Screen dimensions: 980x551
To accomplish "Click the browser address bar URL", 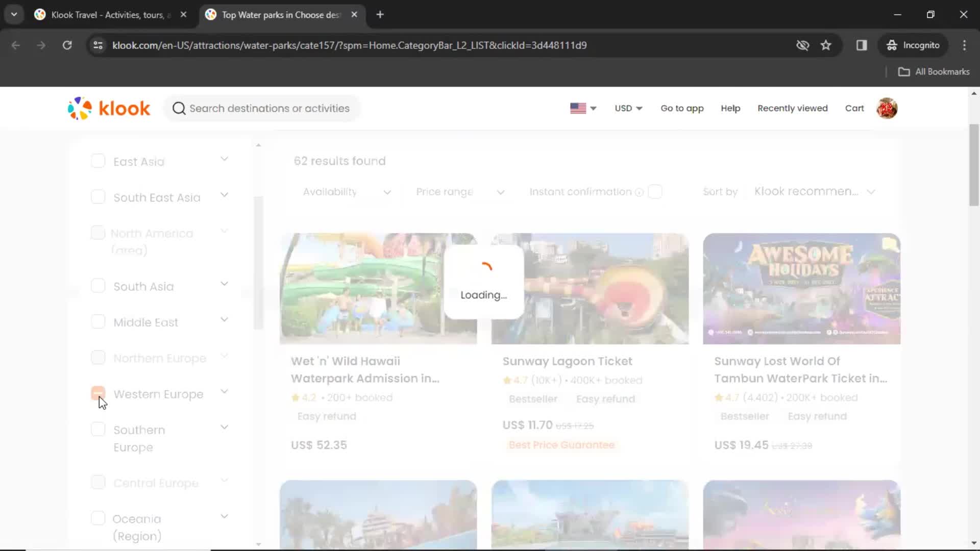I will pyautogui.click(x=349, y=45).
